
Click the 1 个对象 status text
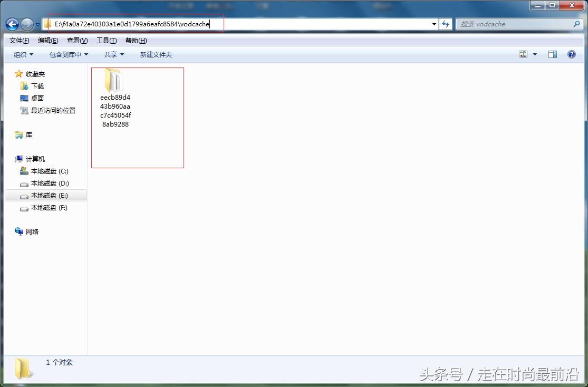(60, 363)
